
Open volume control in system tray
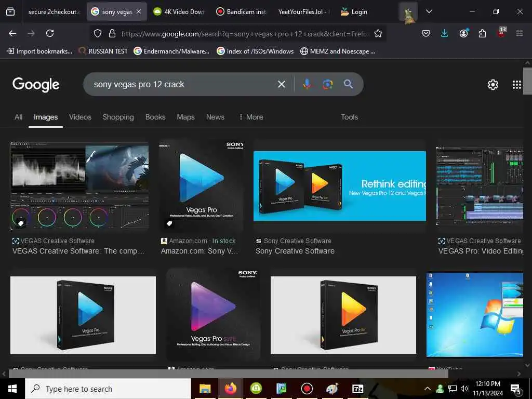[464, 389]
